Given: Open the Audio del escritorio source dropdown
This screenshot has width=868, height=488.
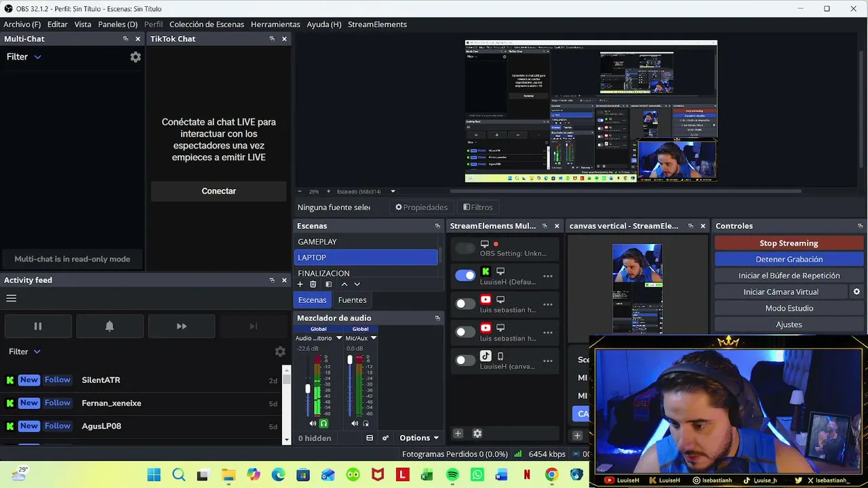Looking at the screenshot, I should 339,338.
